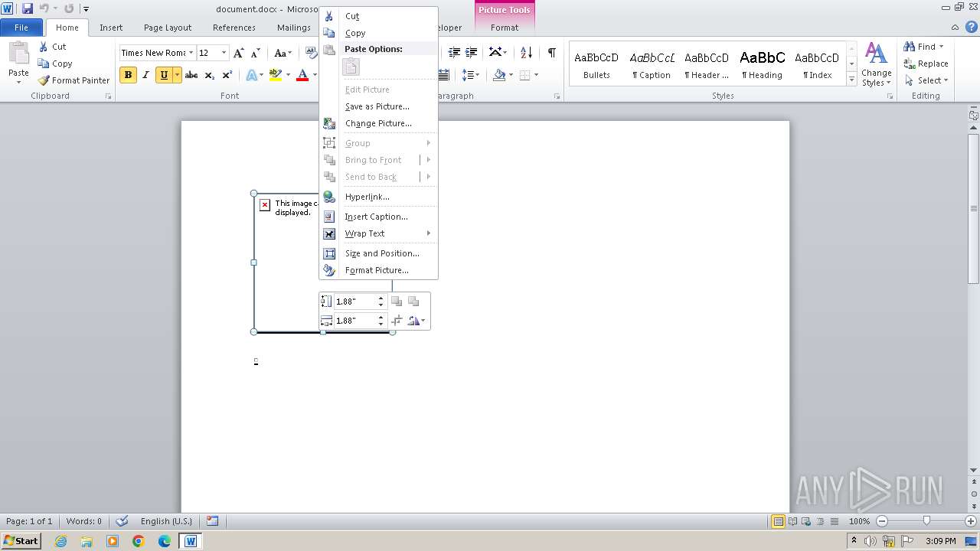Apply red font color
The height and width of the screenshot is (551, 980).
(302, 75)
